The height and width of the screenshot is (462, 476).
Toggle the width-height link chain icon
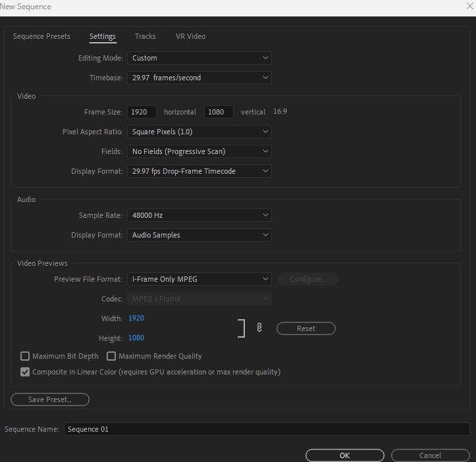[259, 328]
